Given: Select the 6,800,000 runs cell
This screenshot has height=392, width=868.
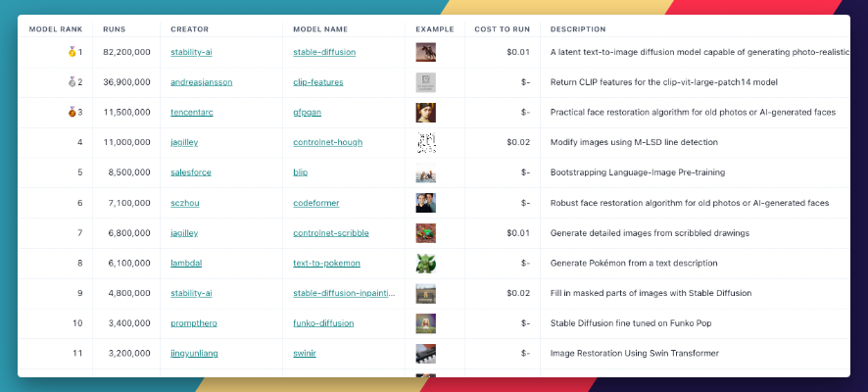Looking at the screenshot, I should [x=130, y=233].
